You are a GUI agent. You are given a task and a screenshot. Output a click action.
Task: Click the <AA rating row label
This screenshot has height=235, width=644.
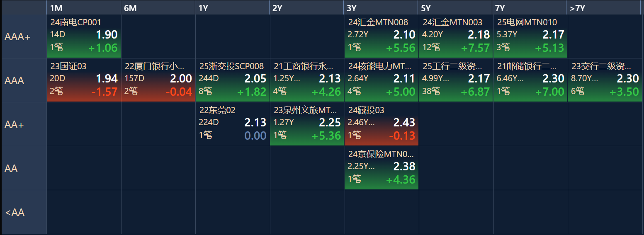click(24, 212)
